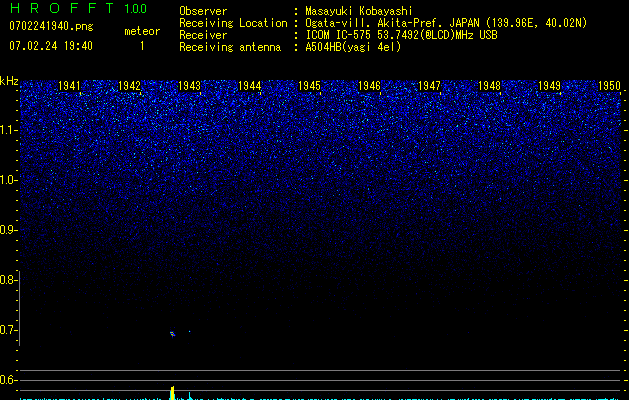Click the 1942 time marker

130,86
